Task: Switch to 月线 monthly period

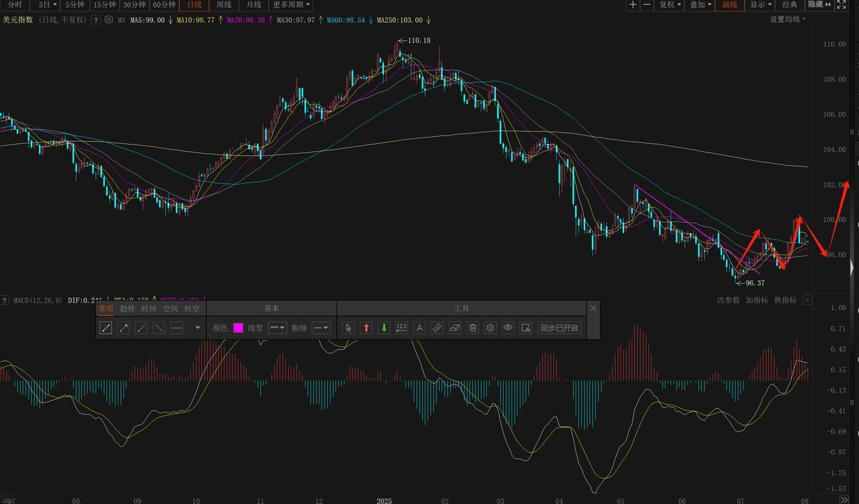Action: click(x=254, y=5)
